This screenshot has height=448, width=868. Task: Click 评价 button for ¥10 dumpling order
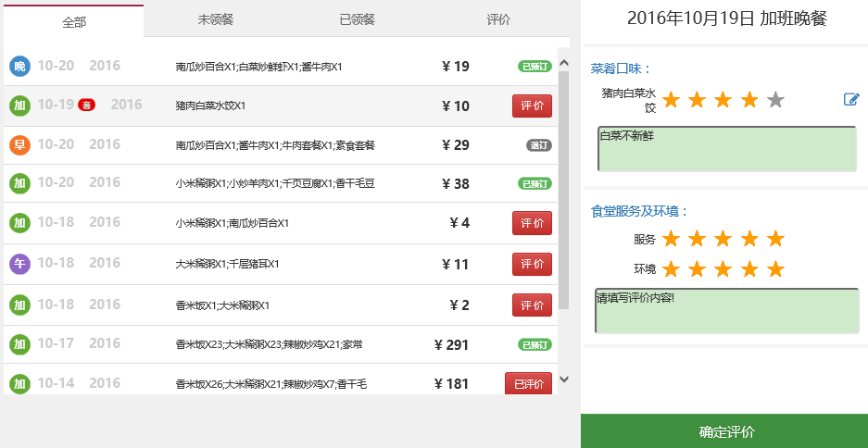[532, 106]
